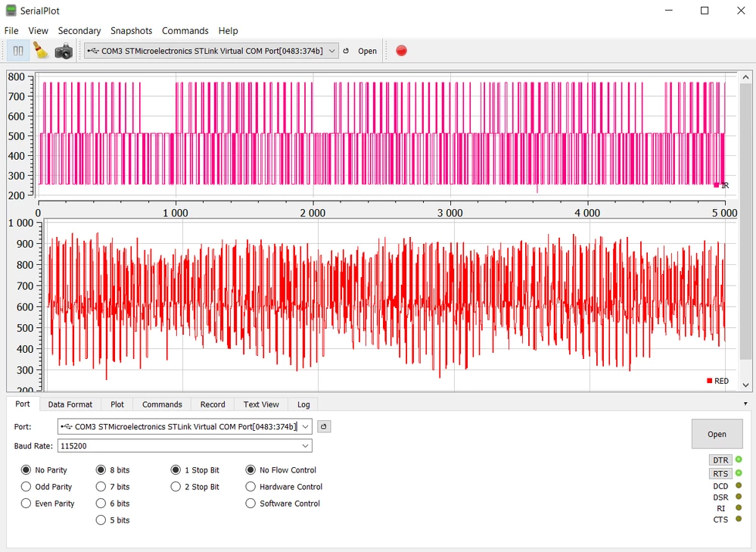Choose 8 bits data size
Image resolution: width=756 pixels, height=552 pixels.
click(113, 470)
